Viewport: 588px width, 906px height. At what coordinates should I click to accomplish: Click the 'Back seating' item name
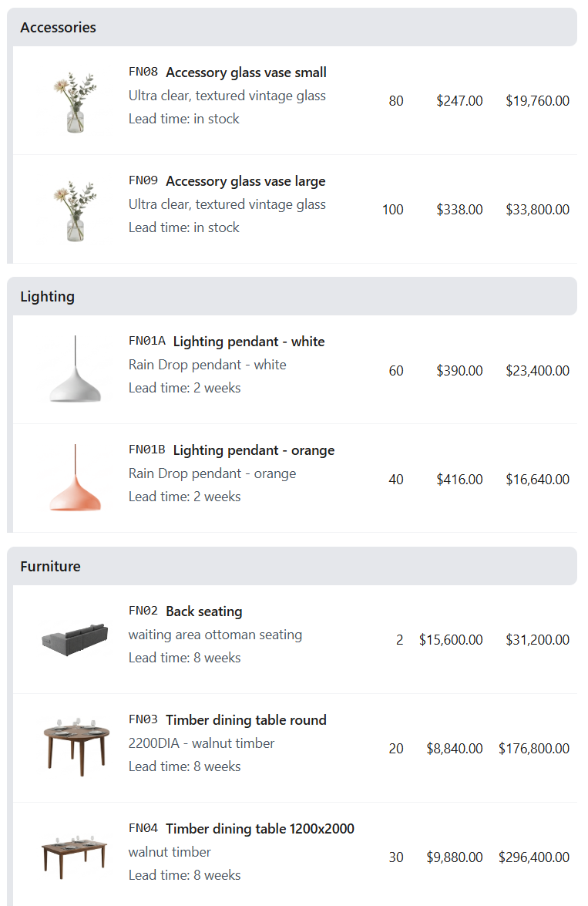tap(204, 611)
